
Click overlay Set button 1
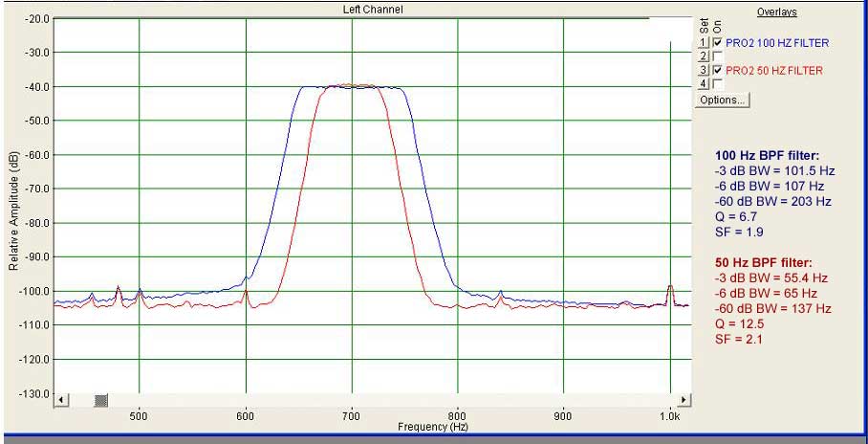tap(704, 42)
